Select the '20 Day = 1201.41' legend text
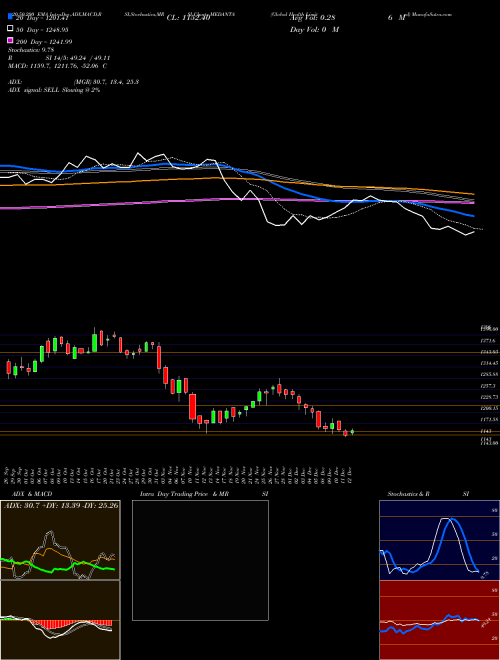Viewport: 500px width, 660px height. (x=42, y=18)
